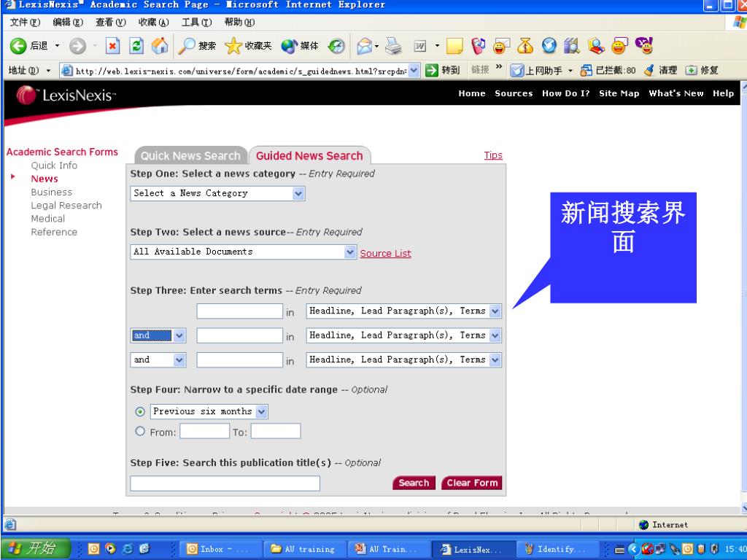Open the Source List link
Viewport: 747px width, 560px height.
coord(385,253)
